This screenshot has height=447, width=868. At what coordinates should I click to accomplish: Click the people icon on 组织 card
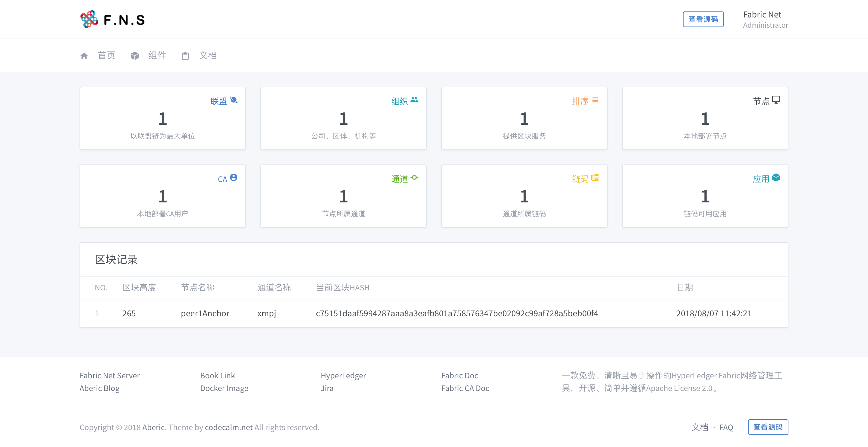(x=414, y=100)
